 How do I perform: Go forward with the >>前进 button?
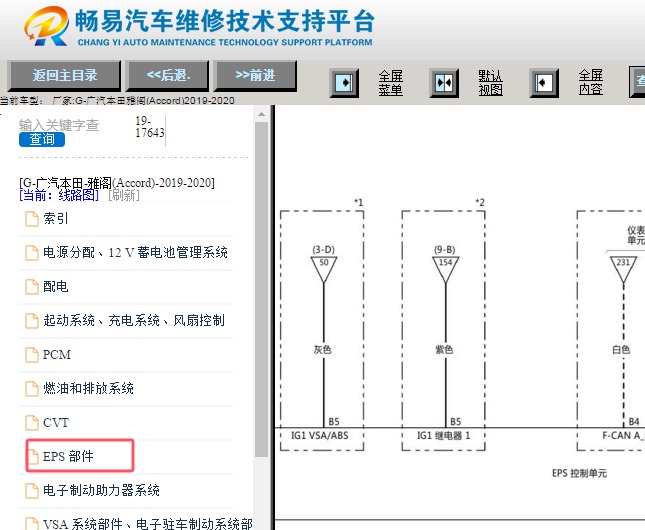[x=255, y=76]
